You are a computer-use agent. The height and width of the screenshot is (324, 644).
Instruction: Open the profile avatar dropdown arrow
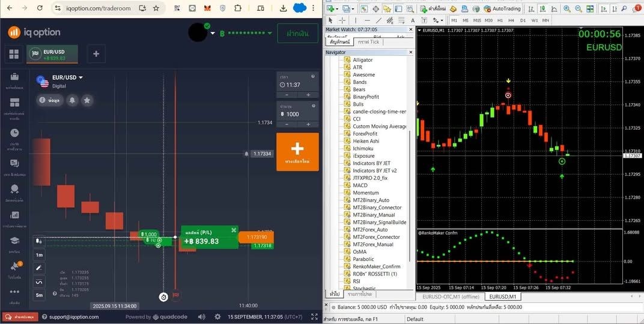click(213, 33)
